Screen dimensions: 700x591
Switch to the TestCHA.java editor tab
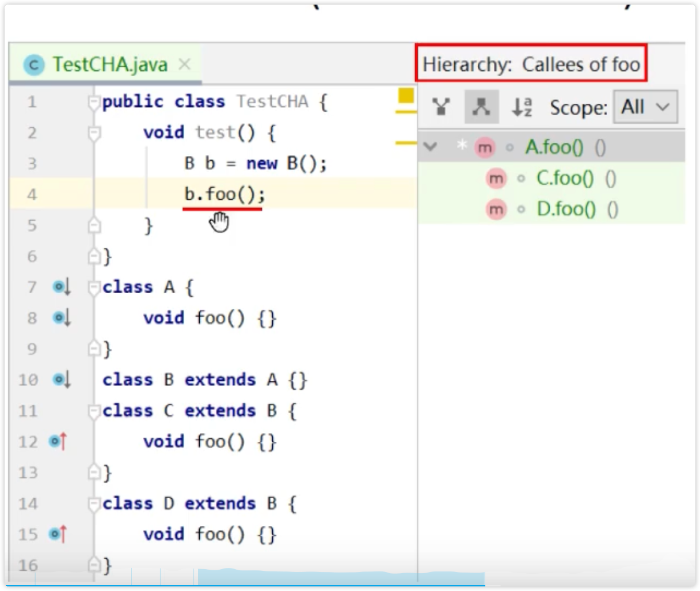[109, 64]
